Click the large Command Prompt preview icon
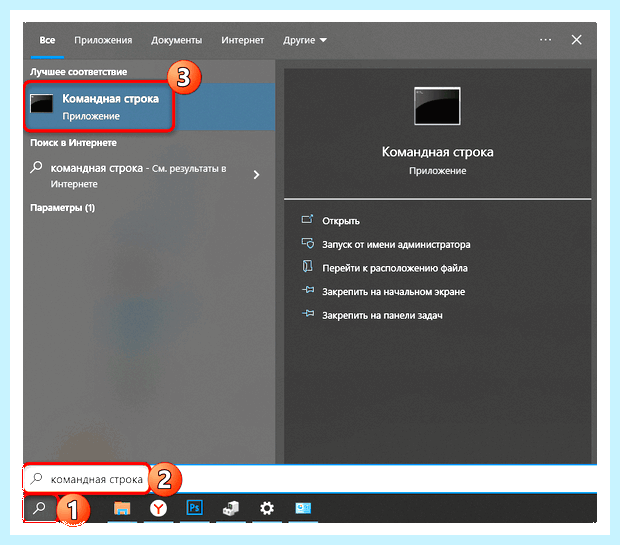The width and height of the screenshot is (620, 545). (x=437, y=106)
